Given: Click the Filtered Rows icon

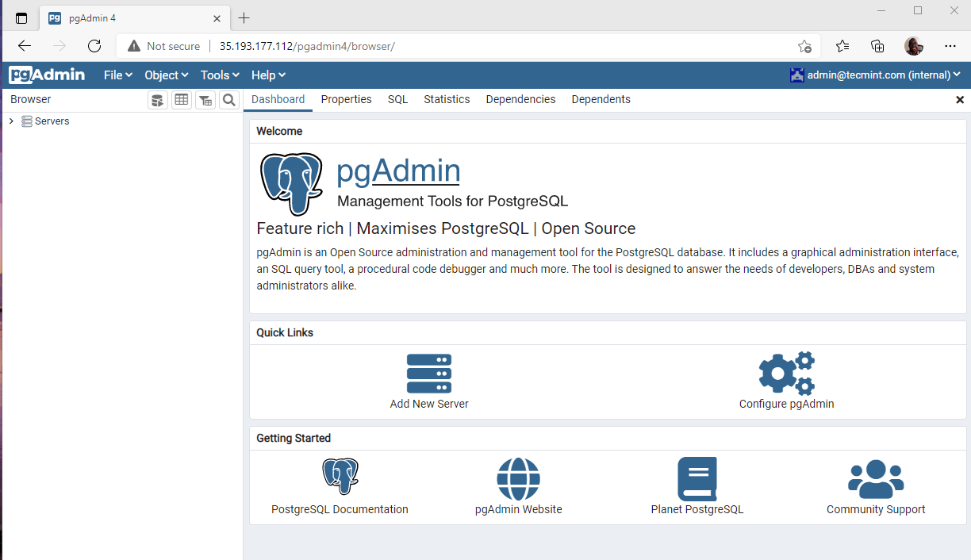Looking at the screenshot, I should tap(205, 100).
